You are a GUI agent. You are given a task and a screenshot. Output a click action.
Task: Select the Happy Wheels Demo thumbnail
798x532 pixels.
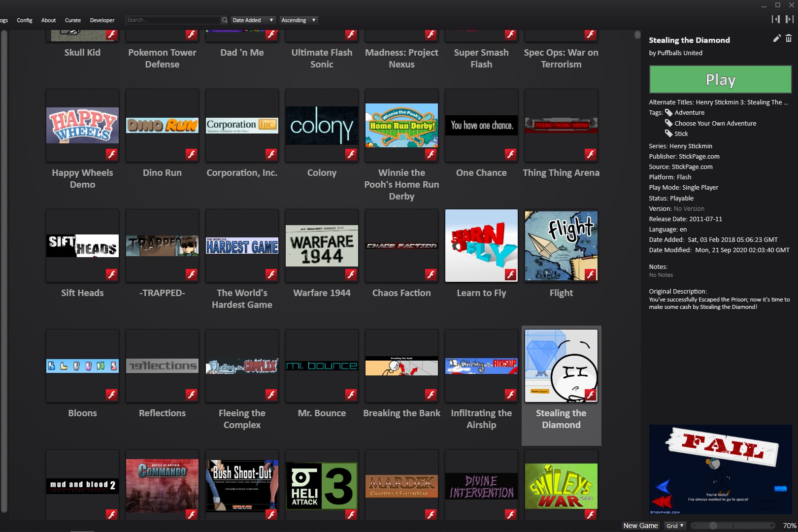[x=82, y=126]
